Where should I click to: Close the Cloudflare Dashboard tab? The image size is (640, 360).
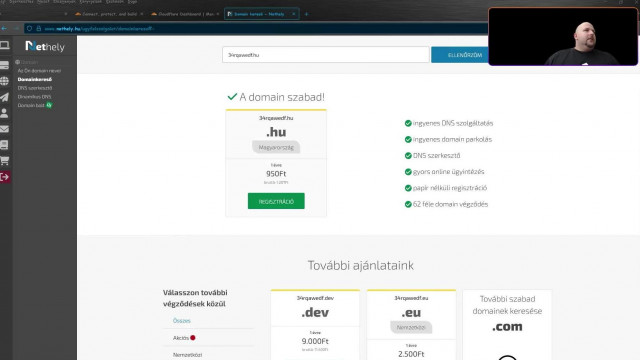[218, 14]
